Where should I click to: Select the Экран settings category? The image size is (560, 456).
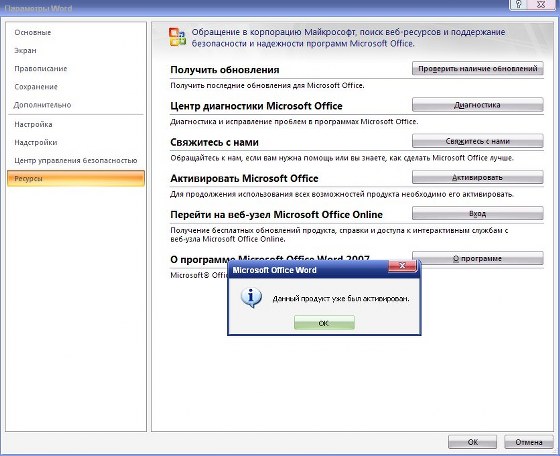[x=25, y=51]
